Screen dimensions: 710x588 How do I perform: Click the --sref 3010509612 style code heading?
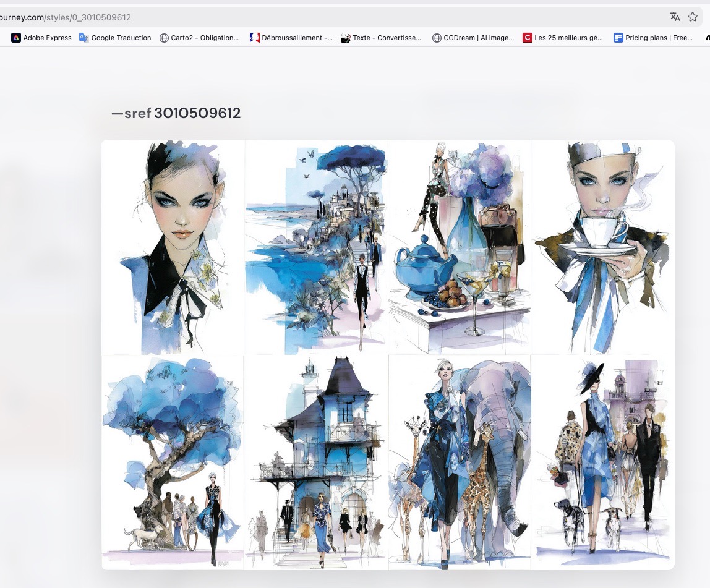tap(176, 113)
